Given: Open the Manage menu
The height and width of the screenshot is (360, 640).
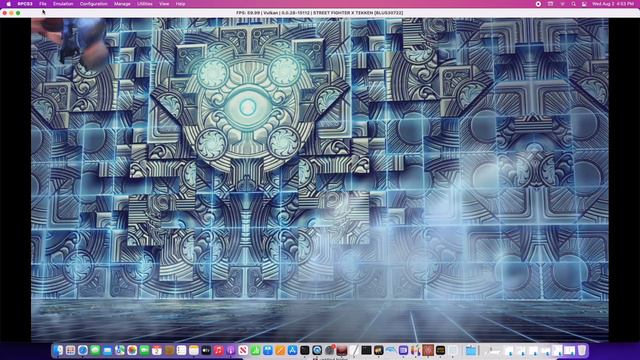Looking at the screenshot, I should (122, 4).
